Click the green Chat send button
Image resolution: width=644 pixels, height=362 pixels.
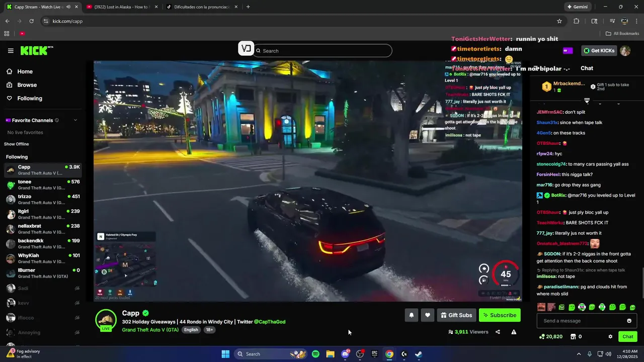(x=628, y=336)
